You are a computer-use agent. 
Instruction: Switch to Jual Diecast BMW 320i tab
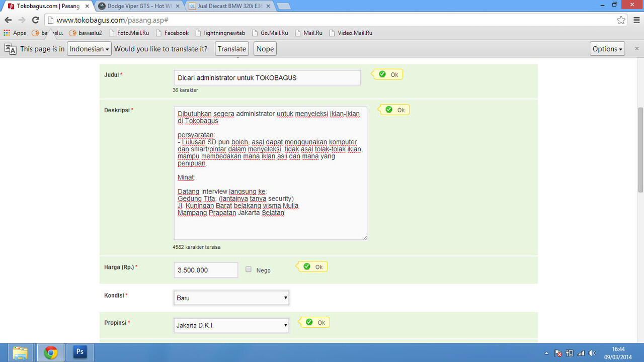click(229, 6)
